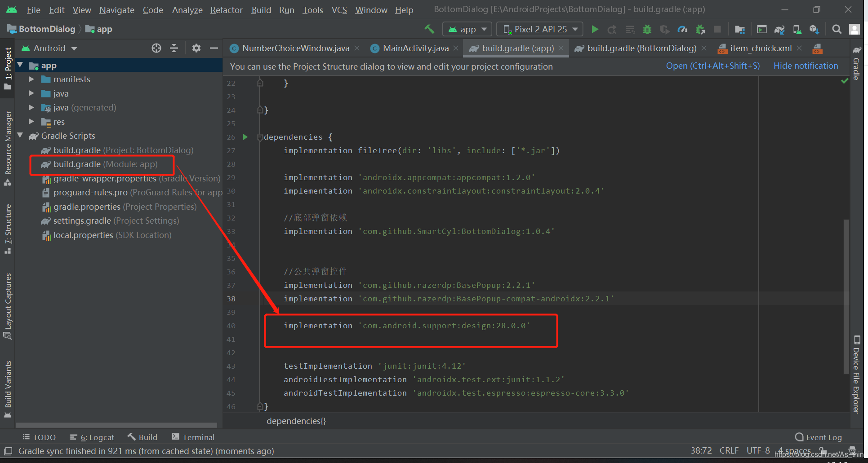Click the user account avatar icon
Screen dimensions: 868x463
coord(855,29)
